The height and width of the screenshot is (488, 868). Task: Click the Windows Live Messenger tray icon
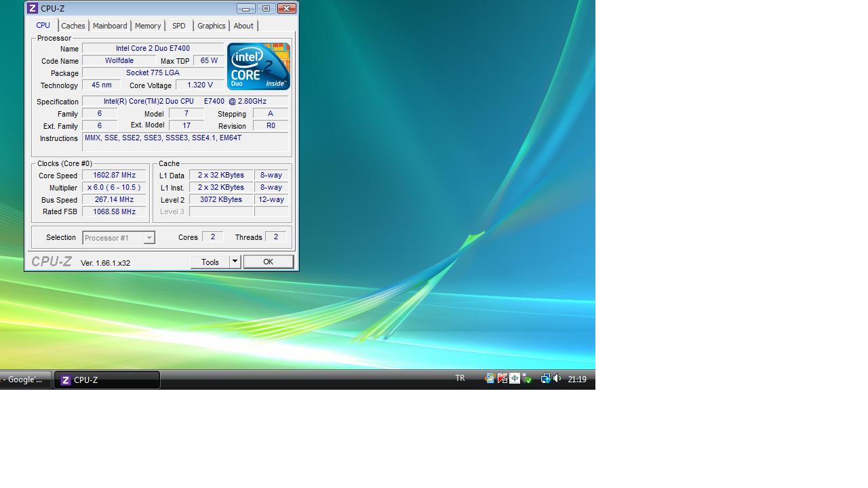490,379
